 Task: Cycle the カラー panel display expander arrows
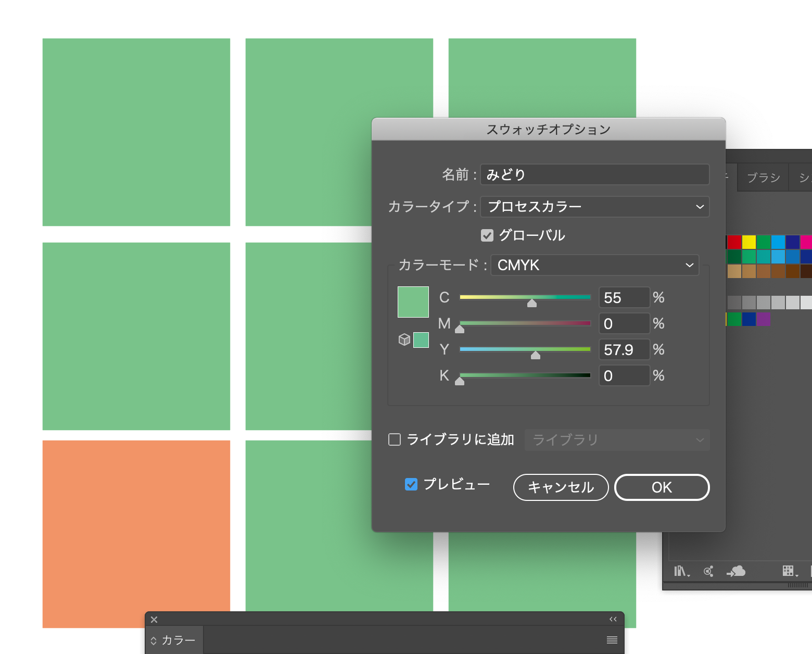pos(154,640)
